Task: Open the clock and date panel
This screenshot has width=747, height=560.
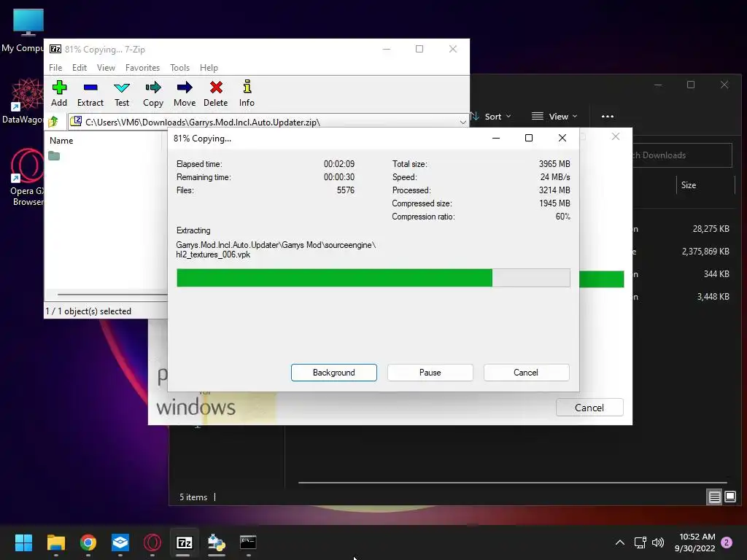Action: 694,542
